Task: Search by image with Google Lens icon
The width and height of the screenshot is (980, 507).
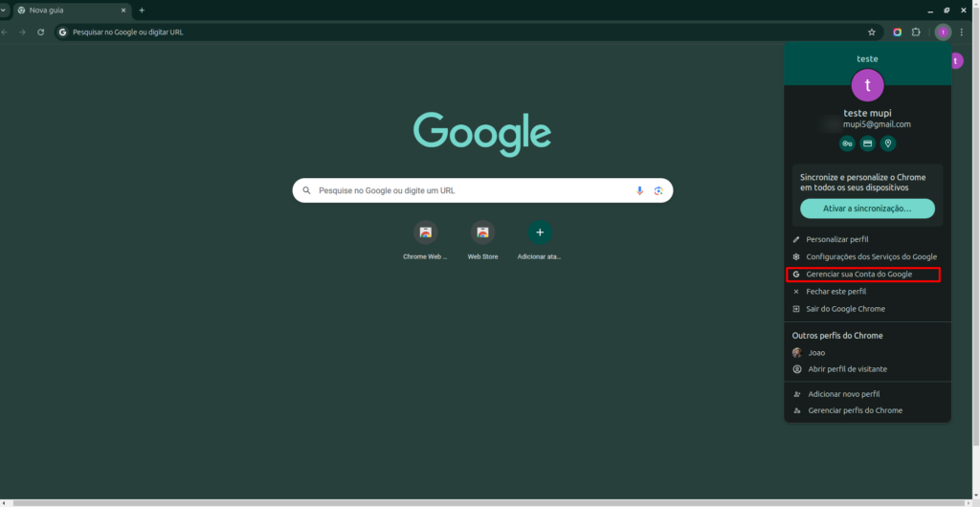Action: pos(658,190)
